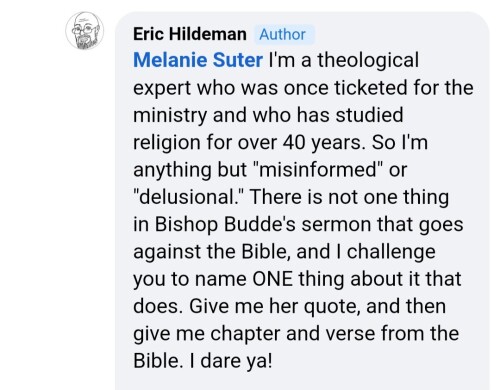Click the word "theological" in first line
500x390 pixels.
(x=368, y=61)
